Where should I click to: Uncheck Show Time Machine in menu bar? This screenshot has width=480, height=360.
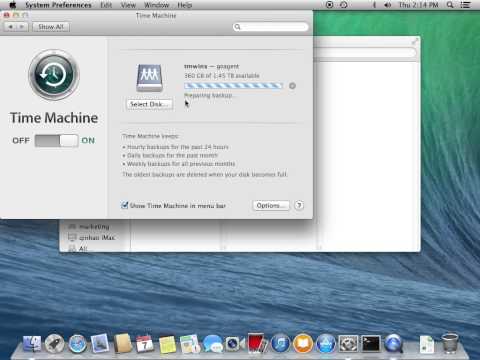pos(125,205)
